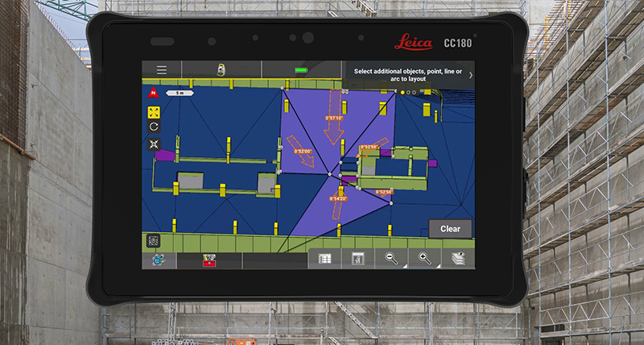Toggle the point selection icon above the globe

click(154, 240)
